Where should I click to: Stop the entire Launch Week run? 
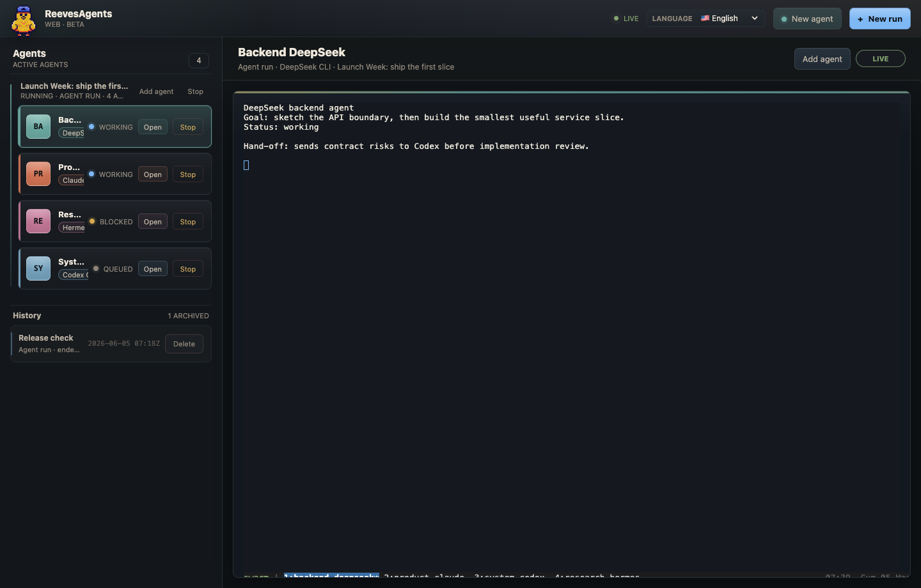pos(195,91)
